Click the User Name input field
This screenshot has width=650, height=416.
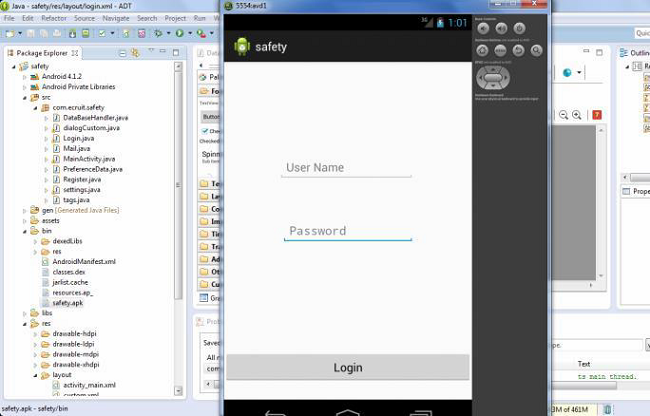pyautogui.click(x=347, y=168)
